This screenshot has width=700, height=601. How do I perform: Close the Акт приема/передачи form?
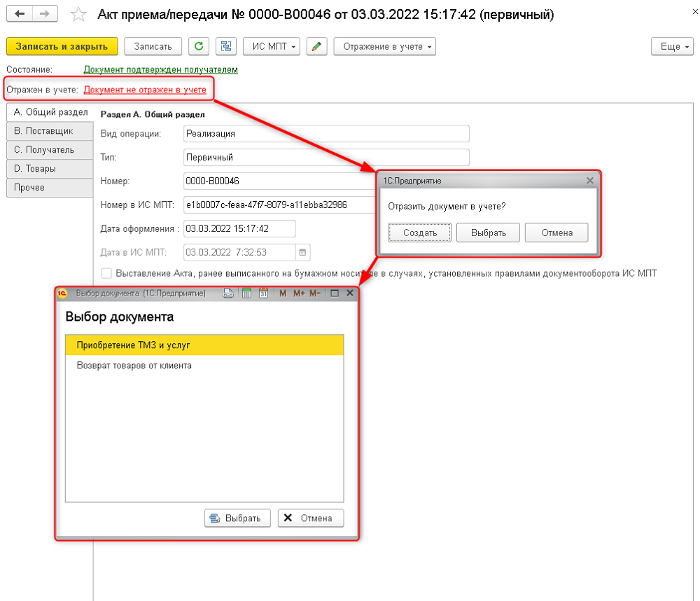tap(695, 12)
